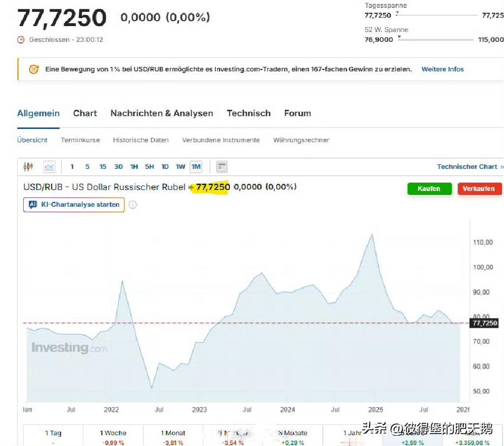The height and width of the screenshot is (446, 504).
Task: Click the 2022 x-axis label
Action: 111,410
